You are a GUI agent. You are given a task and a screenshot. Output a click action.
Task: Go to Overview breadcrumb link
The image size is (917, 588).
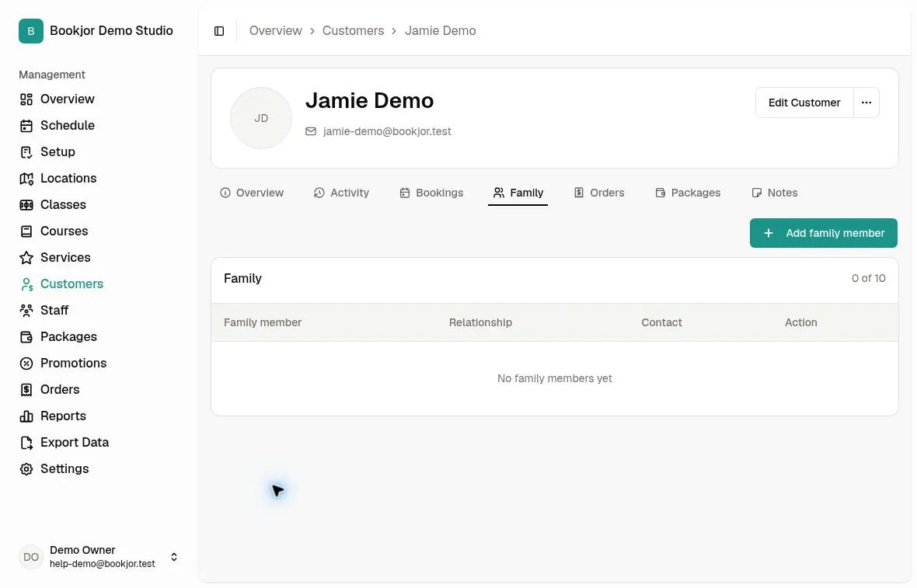tap(276, 31)
